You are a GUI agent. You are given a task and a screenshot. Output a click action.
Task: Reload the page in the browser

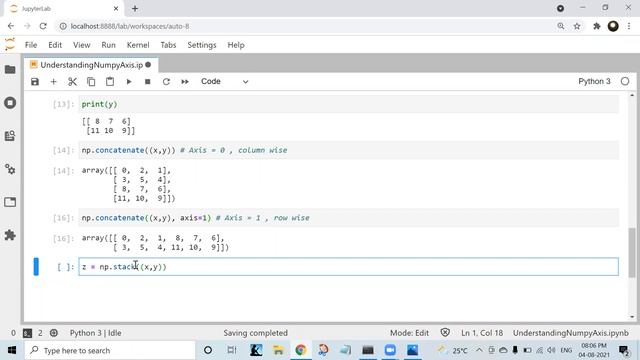click(43, 26)
